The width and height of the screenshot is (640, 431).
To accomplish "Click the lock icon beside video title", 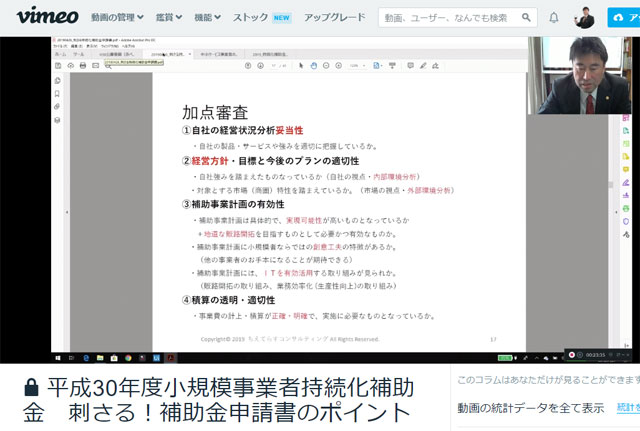I will click(31, 387).
